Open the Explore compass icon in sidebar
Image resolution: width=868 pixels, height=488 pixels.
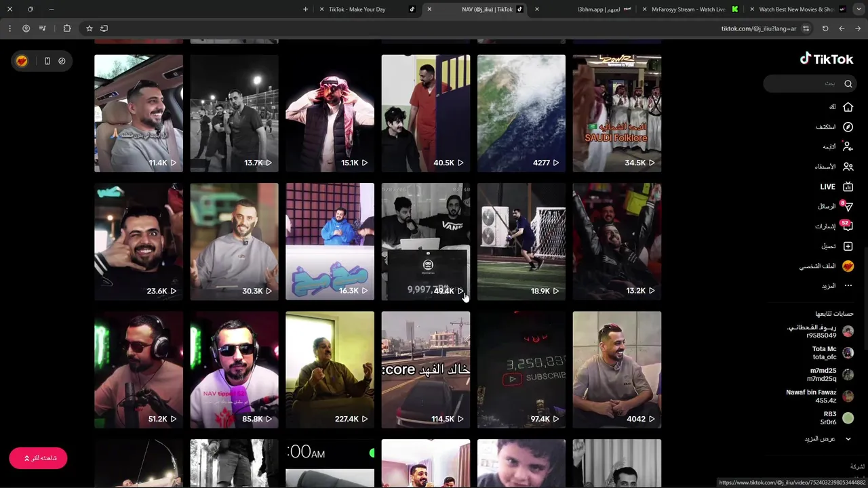point(848,127)
